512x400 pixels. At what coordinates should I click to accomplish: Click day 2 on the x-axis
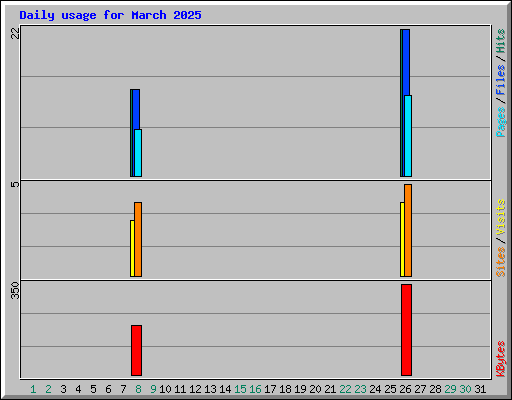click(x=48, y=389)
